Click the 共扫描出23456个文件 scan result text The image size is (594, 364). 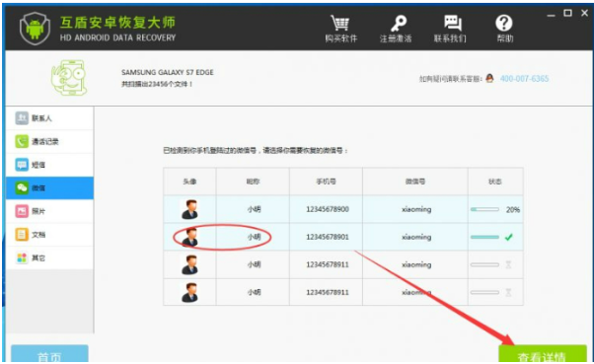point(157,84)
